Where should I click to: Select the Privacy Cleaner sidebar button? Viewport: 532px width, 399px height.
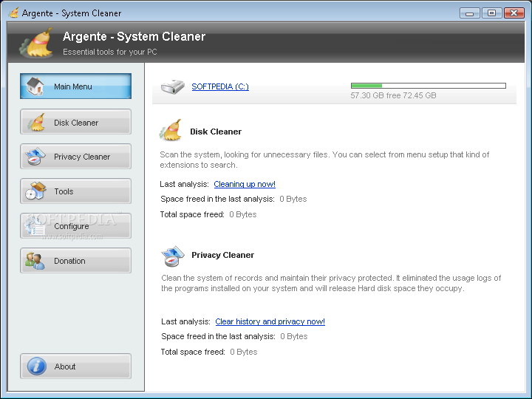click(75, 157)
